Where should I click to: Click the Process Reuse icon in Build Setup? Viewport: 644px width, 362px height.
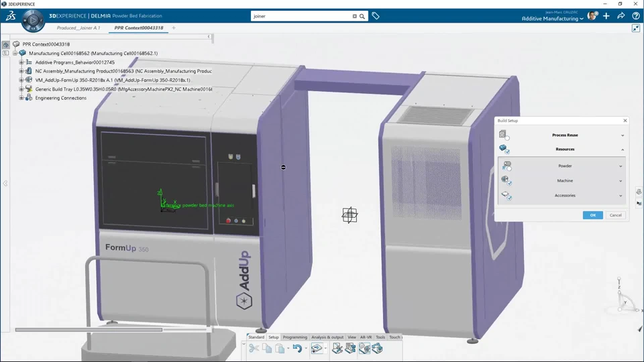pyautogui.click(x=504, y=135)
